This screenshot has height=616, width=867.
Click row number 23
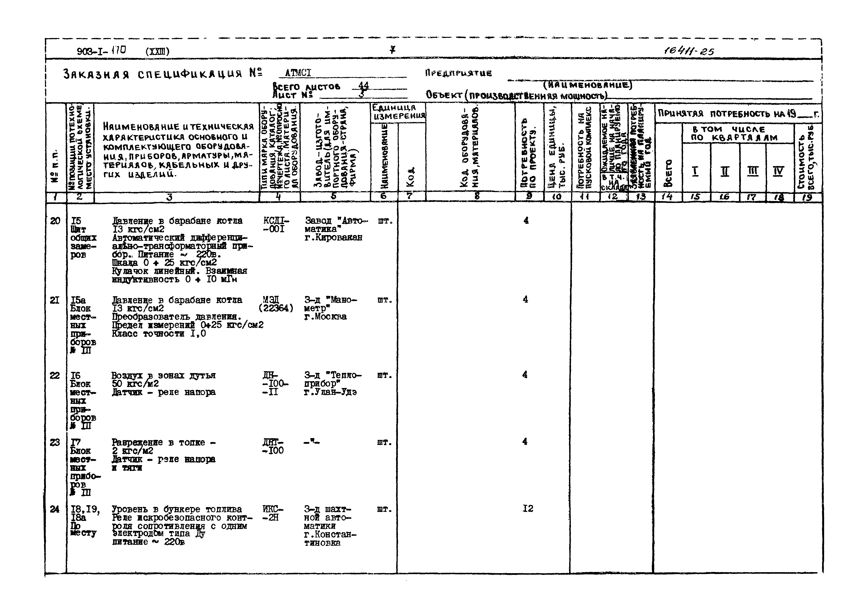coord(55,443)
